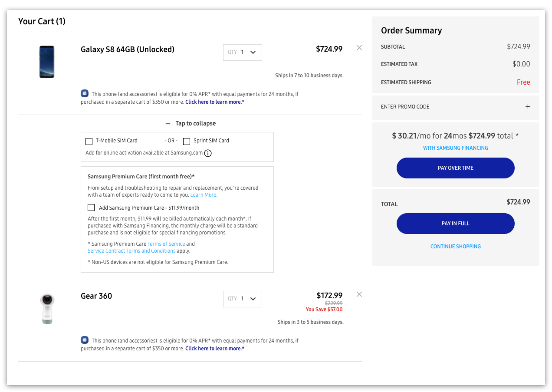552x392 pixels.
Task: Collapse add-ons via Tap to collapse
Action: pyautogui.click(x=191, y=124)
